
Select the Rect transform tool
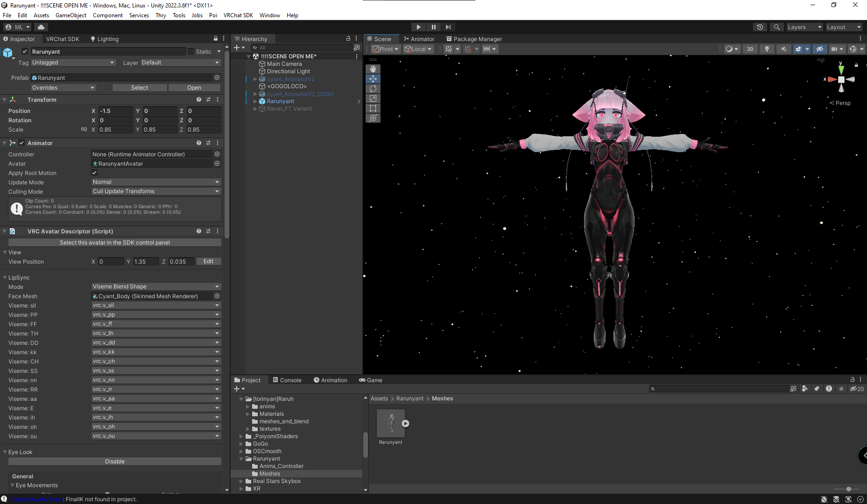[x=373, y=108]
